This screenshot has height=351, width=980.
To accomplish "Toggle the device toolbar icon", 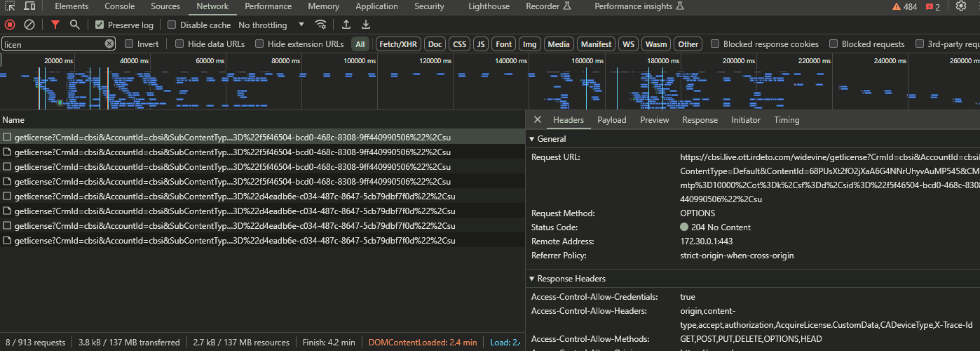I will (29, 6).
